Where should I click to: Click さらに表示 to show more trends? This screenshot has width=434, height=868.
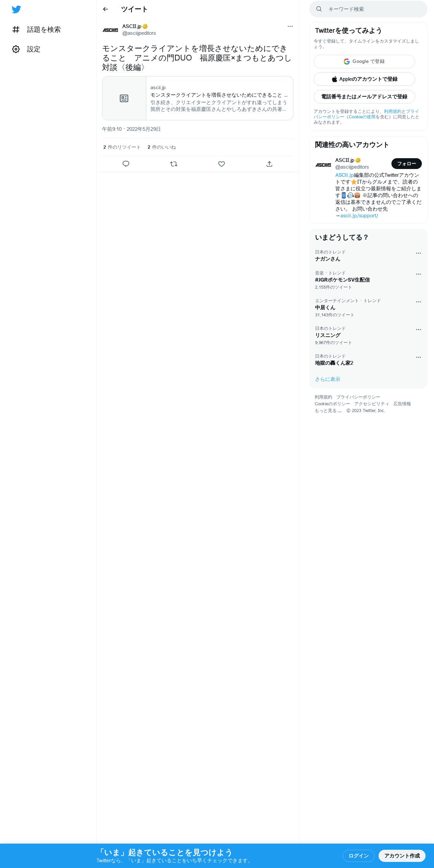[328, 379]
